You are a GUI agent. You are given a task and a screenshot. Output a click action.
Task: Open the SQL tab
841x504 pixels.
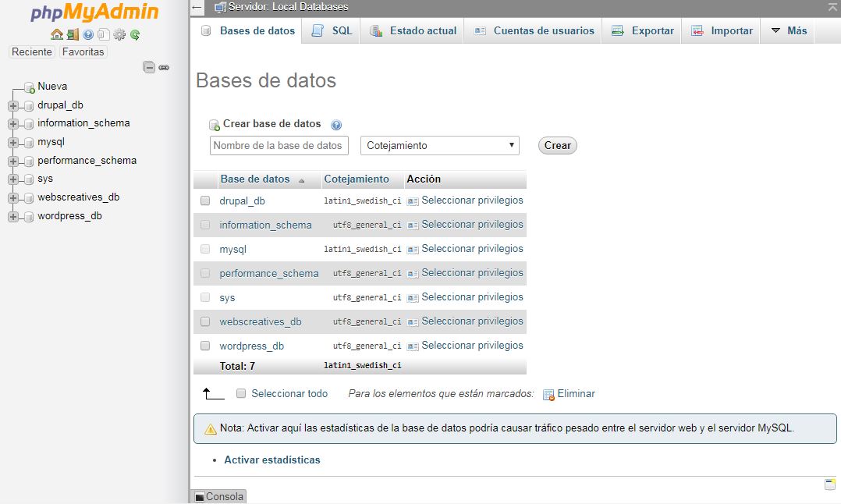[x=332, y=30]
